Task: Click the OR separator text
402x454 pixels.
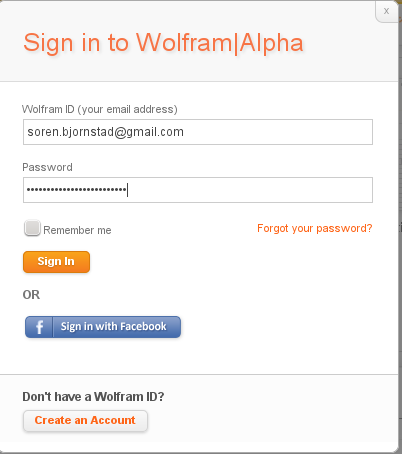Action: coord(31,295)
